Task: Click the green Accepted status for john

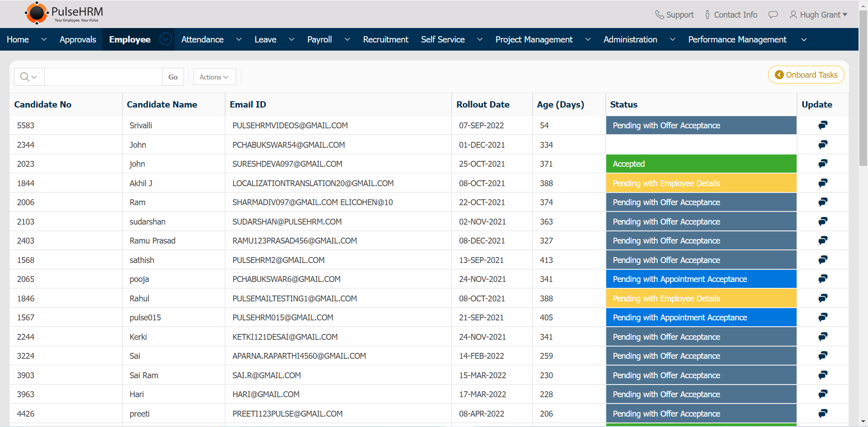Action: [x=701, y=164]
